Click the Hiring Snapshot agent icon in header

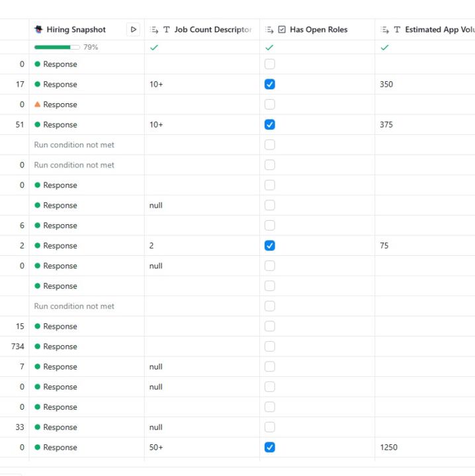pos(39,30)
